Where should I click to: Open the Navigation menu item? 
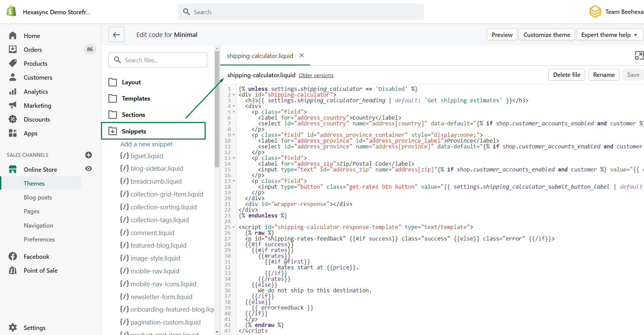click(x=38, y=226)
